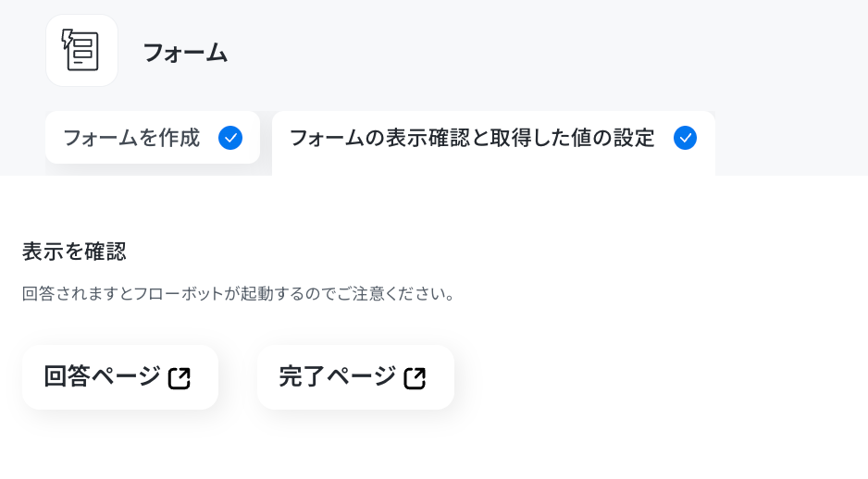
Task: Click the 回答ページ text label
Action: 103,376
